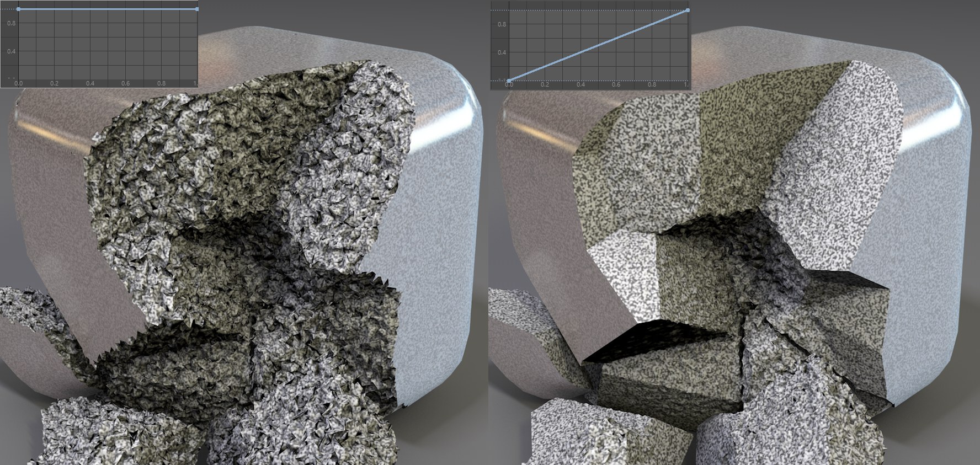
Task: Click the 0.8 horizontal axis label in right graph
Action: tap(652, 84)
